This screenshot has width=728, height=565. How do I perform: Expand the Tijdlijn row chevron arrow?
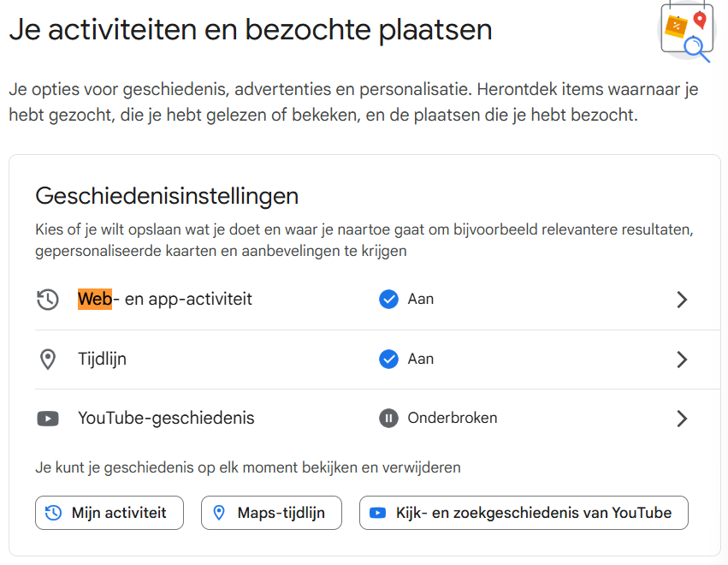click(682, 360)
